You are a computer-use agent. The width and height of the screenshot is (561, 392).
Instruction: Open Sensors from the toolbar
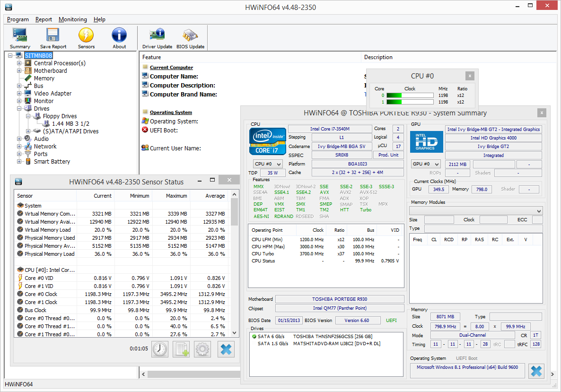pyautogui.click(x=86, y=38)
